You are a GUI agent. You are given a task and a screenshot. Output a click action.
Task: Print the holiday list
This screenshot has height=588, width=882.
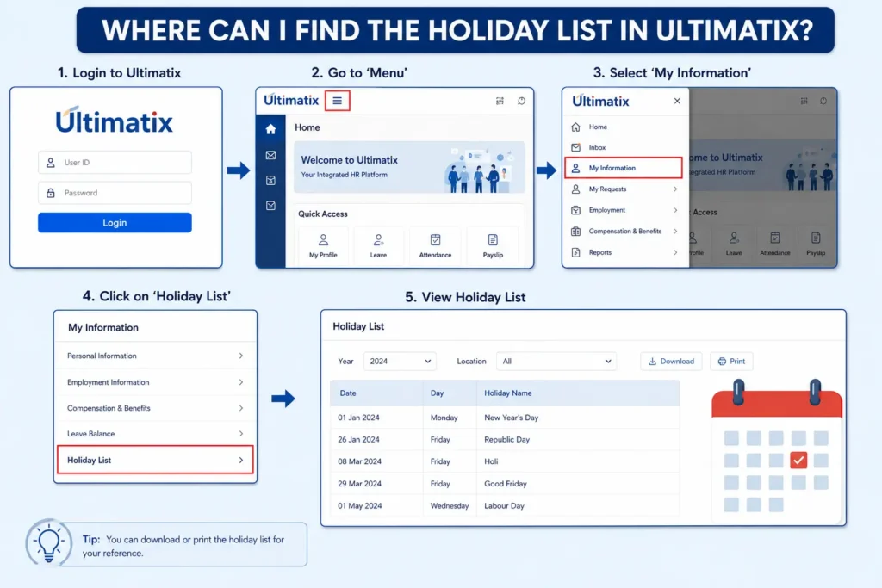click(x=731, y=361)
